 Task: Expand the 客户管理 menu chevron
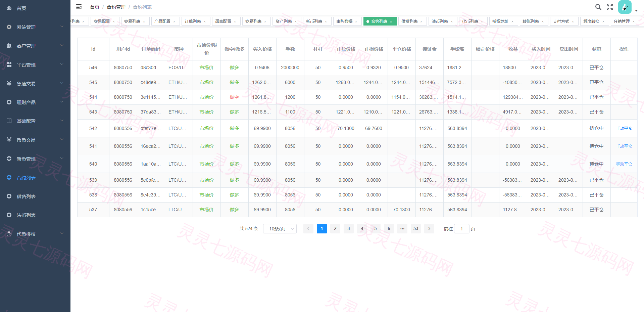pyautogui.click(x=62, y=45)
